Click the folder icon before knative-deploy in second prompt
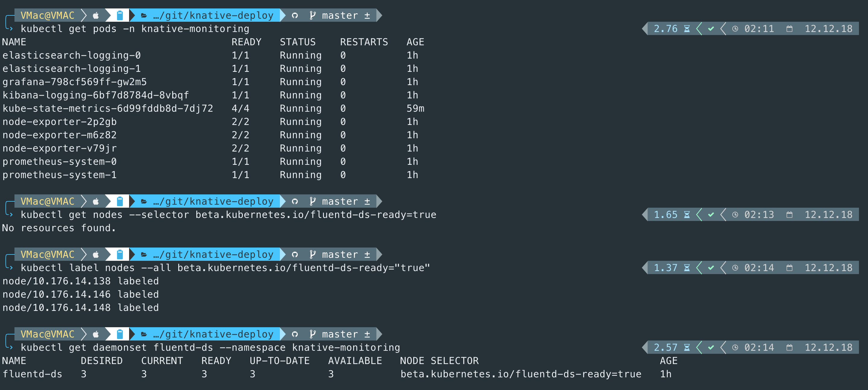 [144, 201]
